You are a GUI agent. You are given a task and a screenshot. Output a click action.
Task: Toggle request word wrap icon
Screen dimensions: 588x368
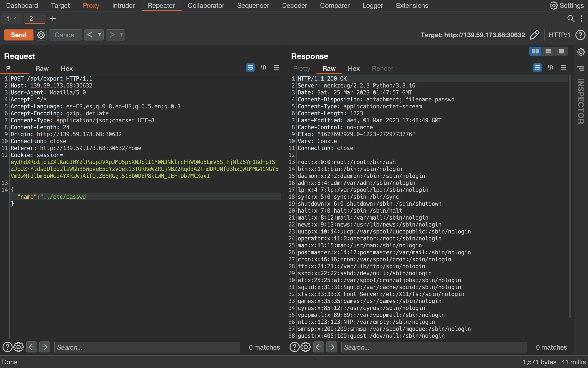click(x=250, y=67)
